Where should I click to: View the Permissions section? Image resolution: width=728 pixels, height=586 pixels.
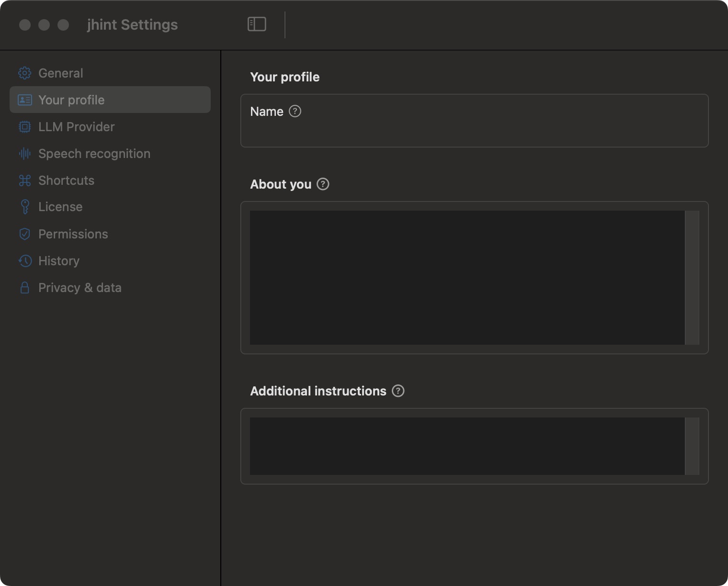tap(110, 234)
